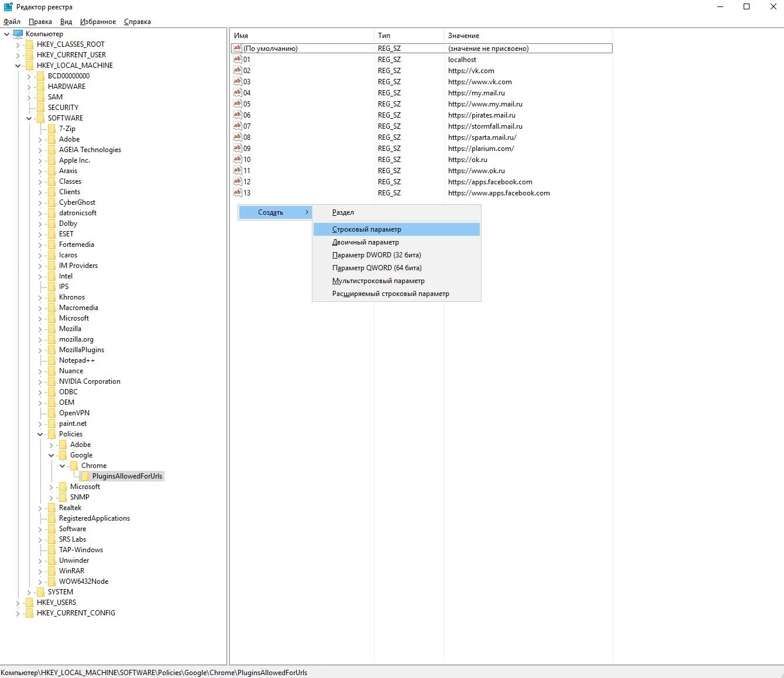Select the RegisteredApplications key

(94, 518)
